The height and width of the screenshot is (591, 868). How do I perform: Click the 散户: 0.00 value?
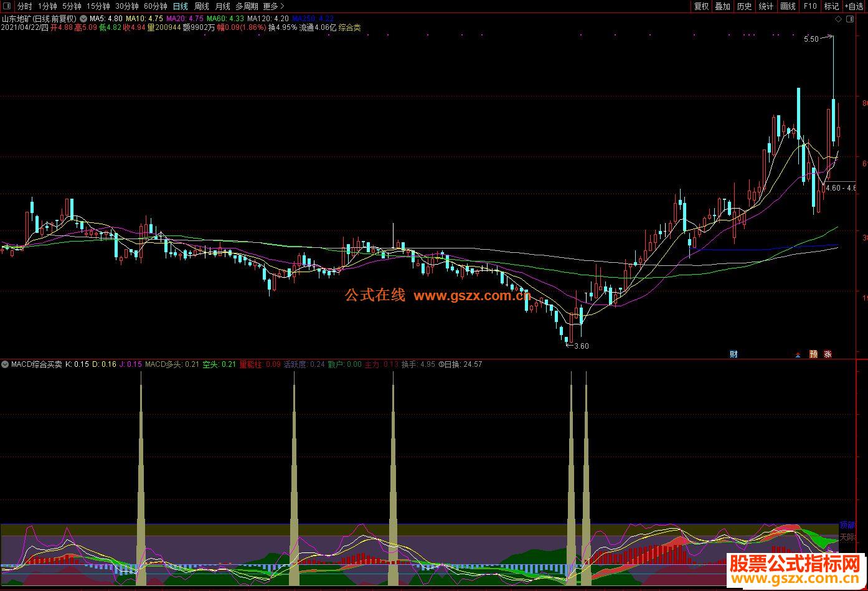pyautogui.click(x=344, y=364)
